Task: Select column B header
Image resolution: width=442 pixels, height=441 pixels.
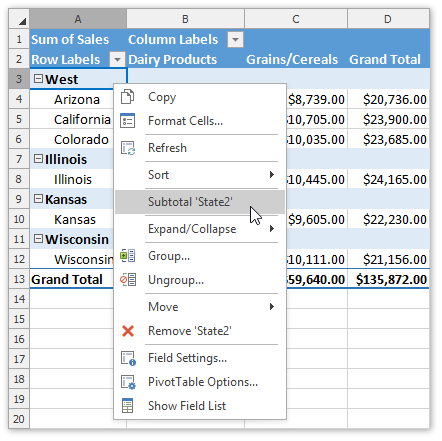Action: pos(185,19)
